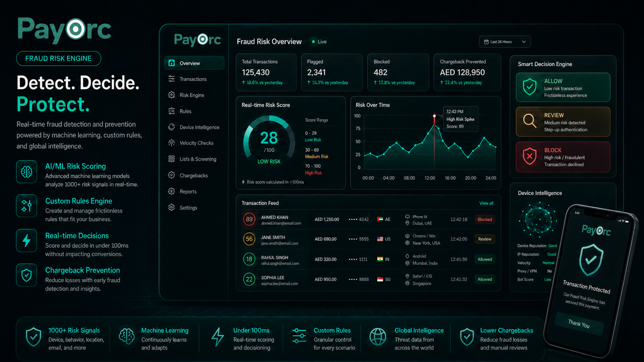Click the Custom Rules sliders icon in footer
644x362 pixels.
(x=299, y=336)
